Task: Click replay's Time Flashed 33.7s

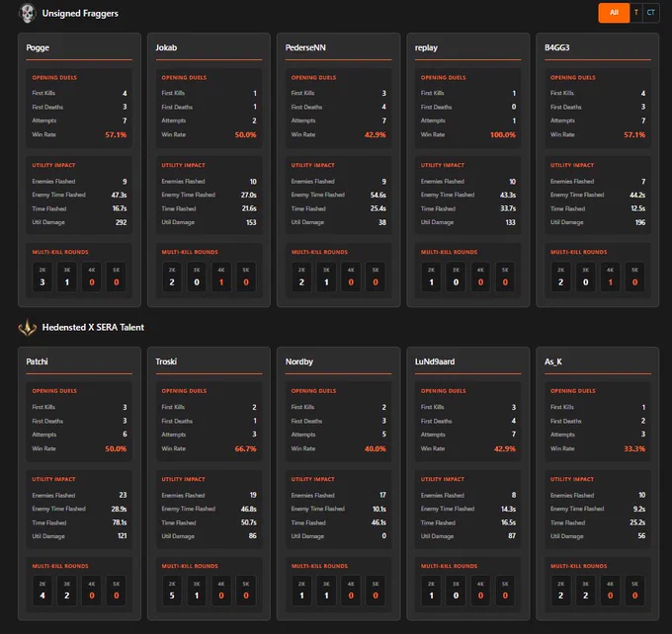Action: tap(508, 208)
